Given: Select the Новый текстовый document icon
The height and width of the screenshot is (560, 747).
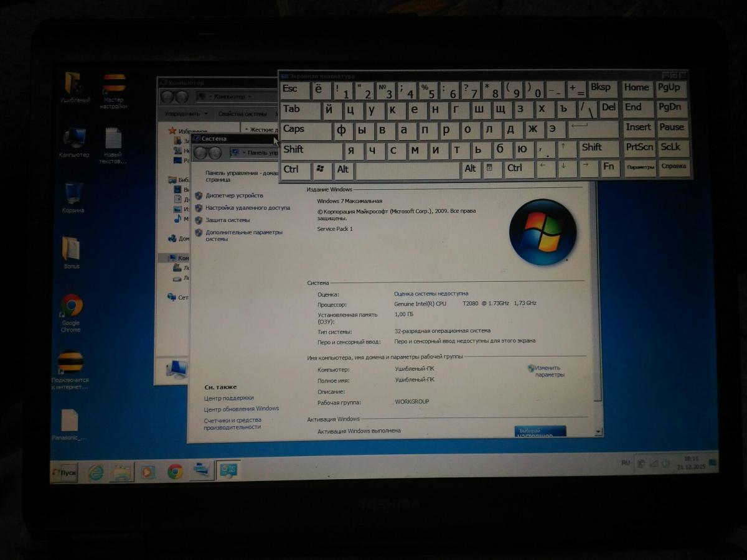Looking at the screenshot, I should coord(113,146).
